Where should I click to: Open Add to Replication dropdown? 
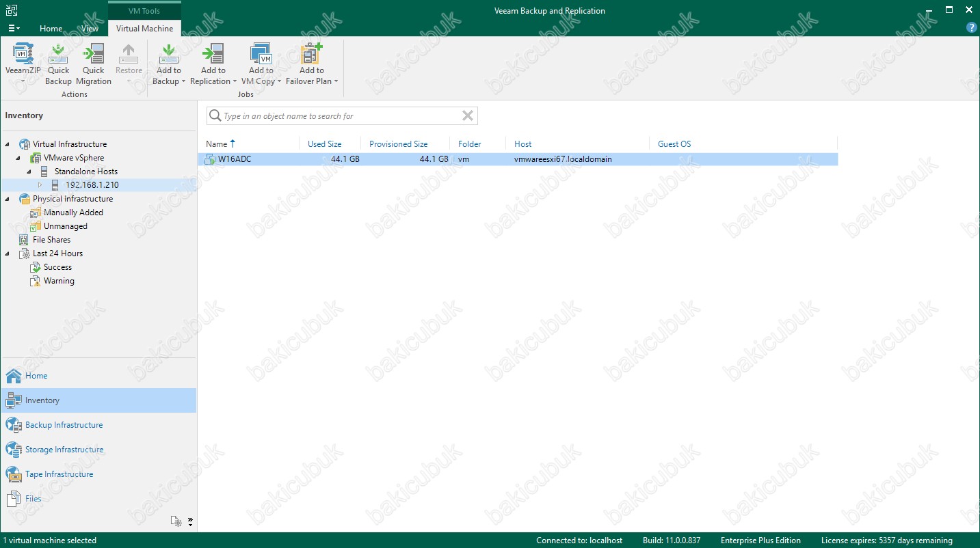(x=213, y=64)
